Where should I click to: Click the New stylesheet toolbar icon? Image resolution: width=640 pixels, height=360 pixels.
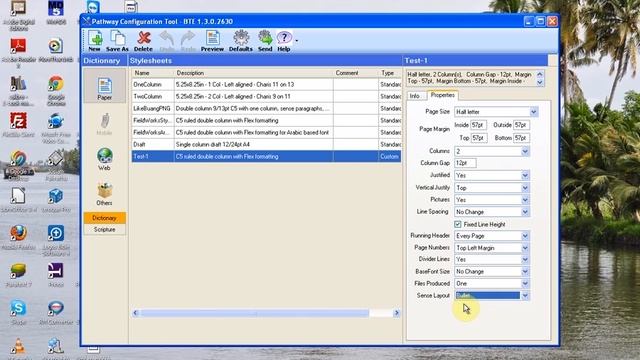[x=95, y=41]
